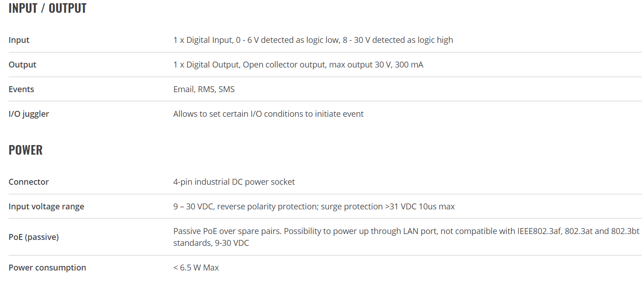Click the Email, RMS, SMS events value

click(204, 89)
